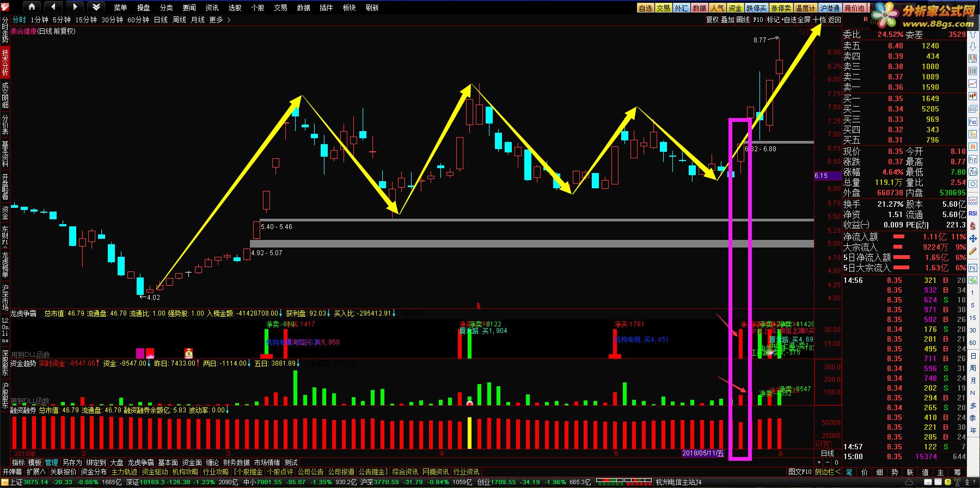Expand 更多 period options
Screen dimensions: 980x488
tap(220, 20)
